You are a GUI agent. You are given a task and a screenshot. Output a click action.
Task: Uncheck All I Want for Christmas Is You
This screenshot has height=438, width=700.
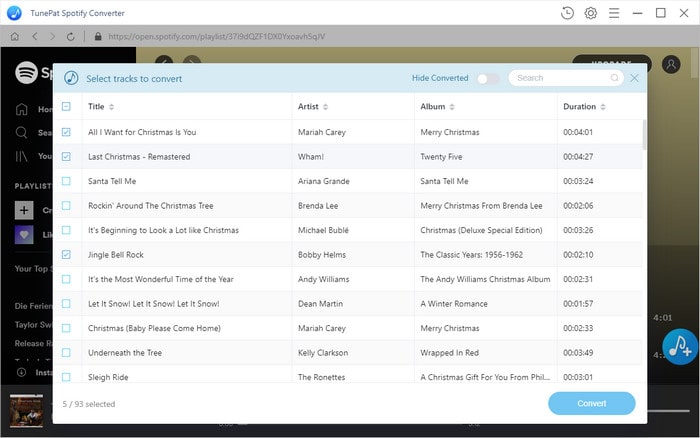click(66, 132)
